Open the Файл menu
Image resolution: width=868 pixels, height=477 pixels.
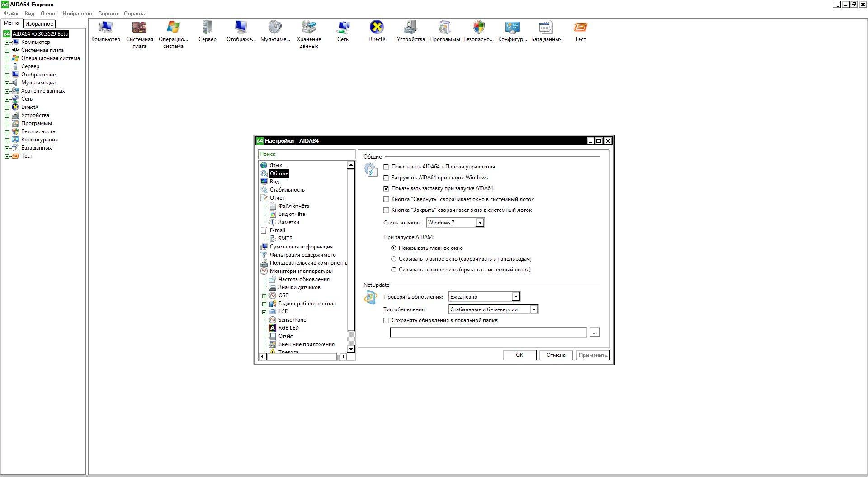point(11,14)
